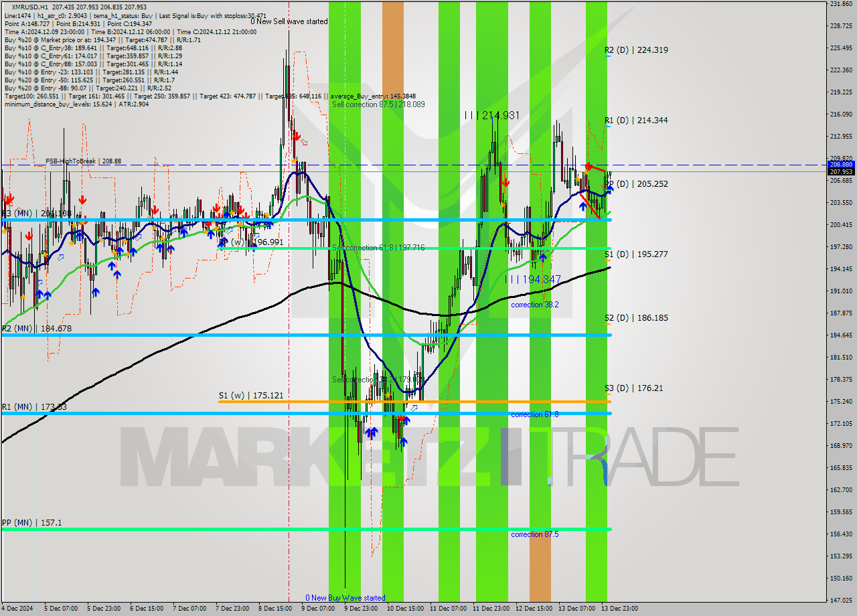This screenshot has width=857, height=616.
Task: Click the 147.025 value on price axis
Action: (x=840, y=601)
